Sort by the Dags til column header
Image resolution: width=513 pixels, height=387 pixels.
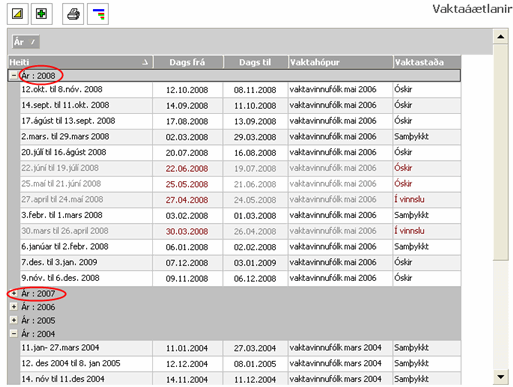point(255,62)
